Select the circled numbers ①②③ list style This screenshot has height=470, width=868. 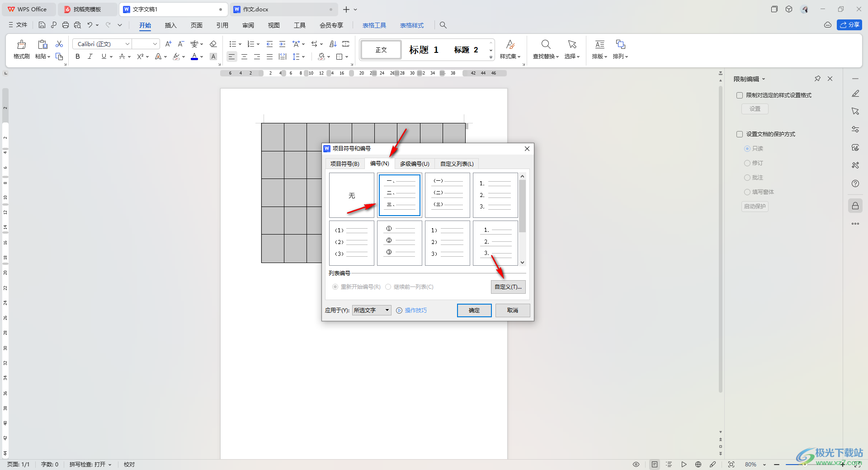pyautogui.click(x=400, y=243)
